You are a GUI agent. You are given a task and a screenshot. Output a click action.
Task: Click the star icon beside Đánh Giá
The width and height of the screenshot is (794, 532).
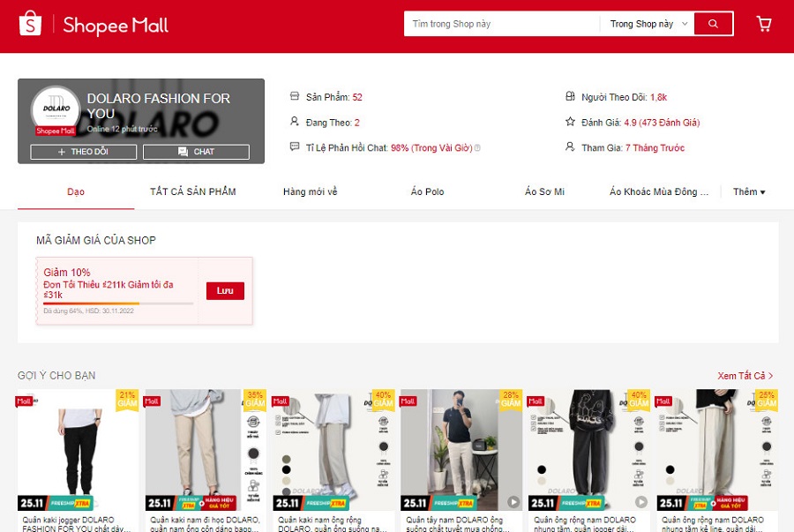coord(570,123)
